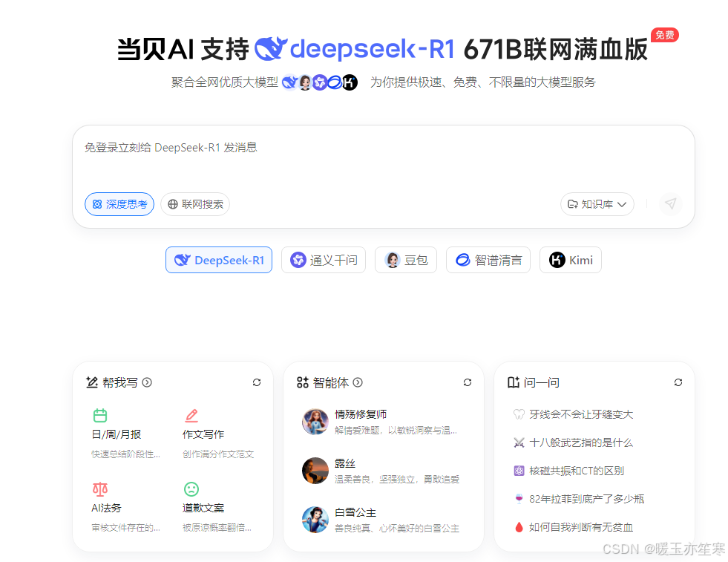This screenshot has height=562, width=728.
Task: Click the deepseek whale logo in headline
Action: 271,48
